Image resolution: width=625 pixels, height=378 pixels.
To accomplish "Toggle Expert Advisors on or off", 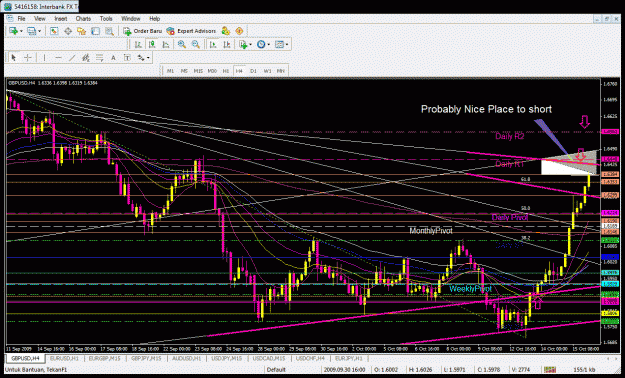I will click(x=191, y=31).
